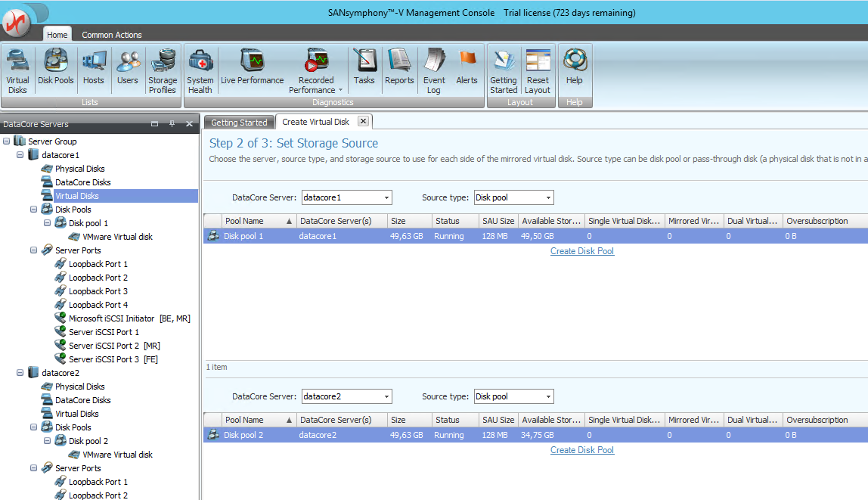Select Loopback Port 4 under datacore1
This screenshot has height=500, width=868.
(98, 305)
